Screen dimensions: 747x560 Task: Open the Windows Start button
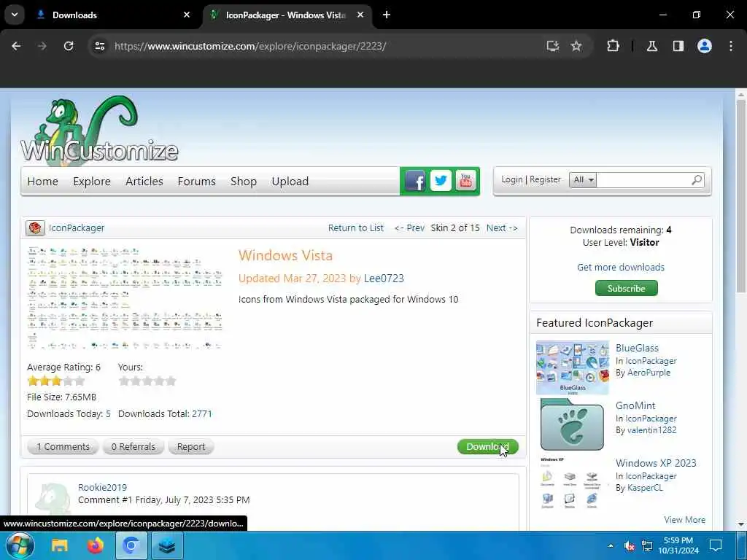(20, 545)
